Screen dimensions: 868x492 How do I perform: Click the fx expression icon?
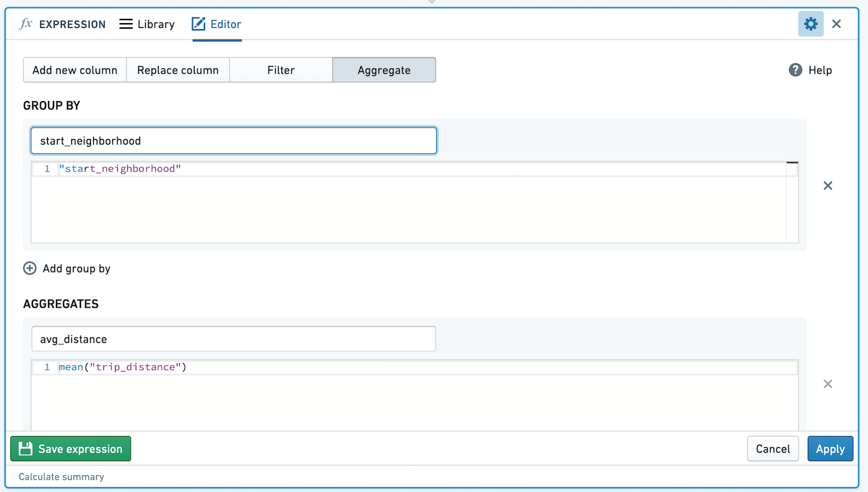(x=26, y=24)
